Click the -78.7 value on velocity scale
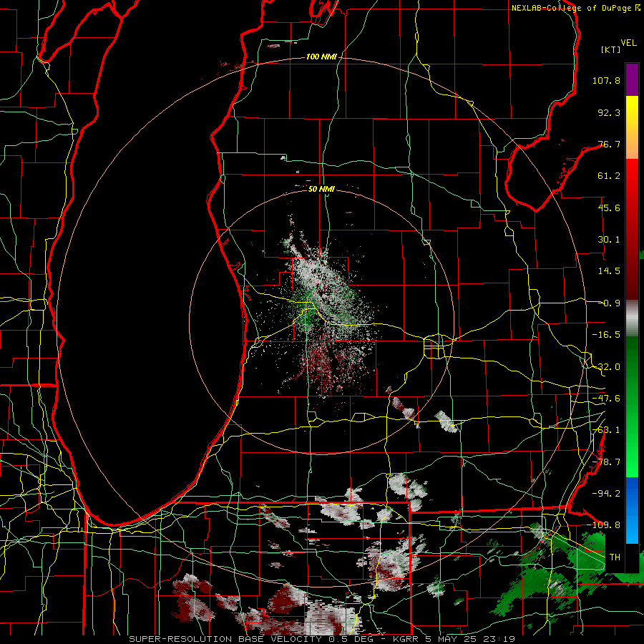 (606, 462)
